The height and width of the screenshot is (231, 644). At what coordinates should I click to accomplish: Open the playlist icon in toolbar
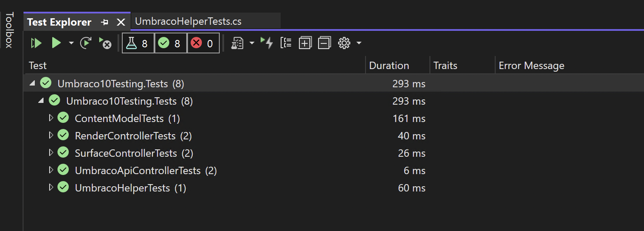pyautogui.click(x=237, y=43)
